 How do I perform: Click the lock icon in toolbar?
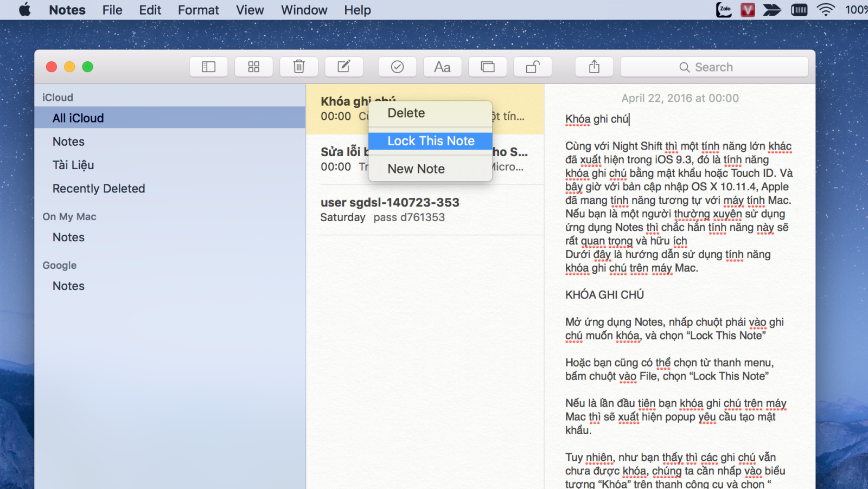(x=533, y=67)
